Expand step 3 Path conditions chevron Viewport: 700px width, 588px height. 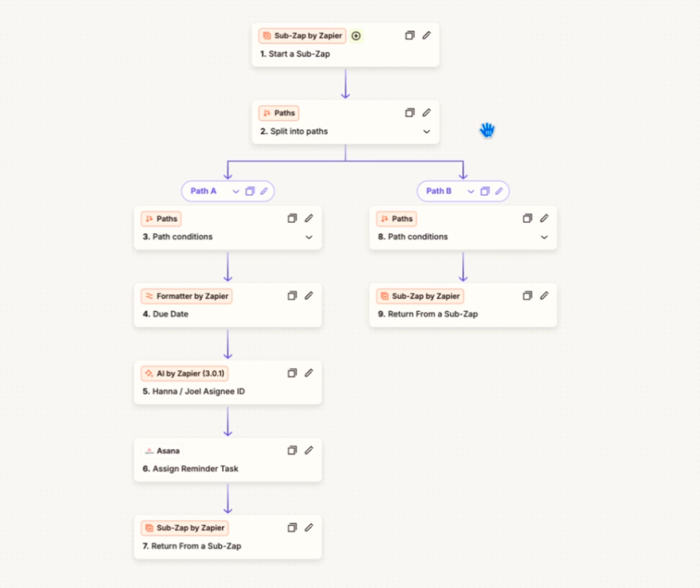click(309, 237)
